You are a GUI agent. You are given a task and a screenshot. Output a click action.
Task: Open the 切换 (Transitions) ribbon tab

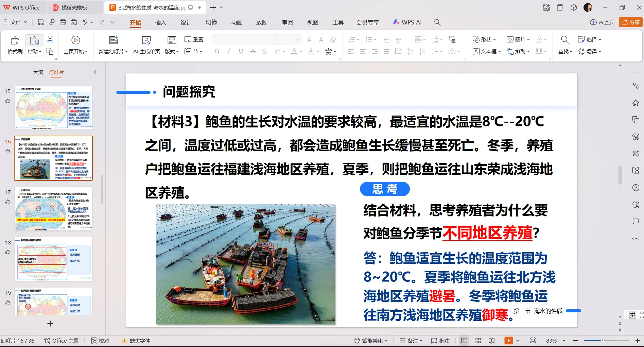tap(211, 22)
